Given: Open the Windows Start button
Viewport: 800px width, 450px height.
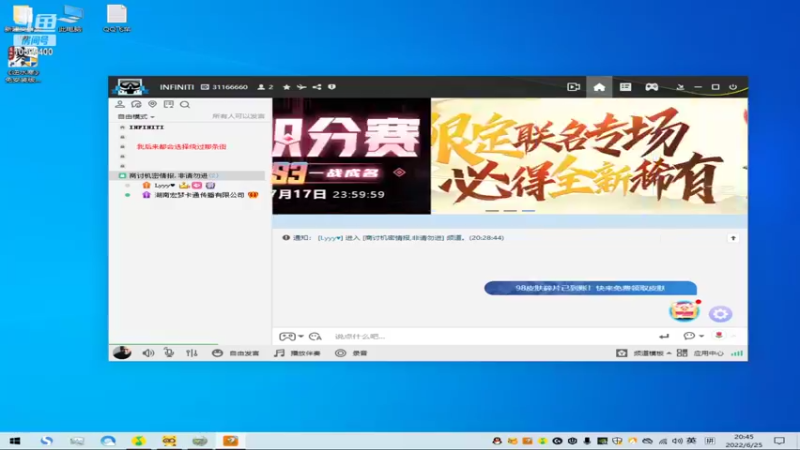Looking at the screenshot, I should [x=15, y=441].
